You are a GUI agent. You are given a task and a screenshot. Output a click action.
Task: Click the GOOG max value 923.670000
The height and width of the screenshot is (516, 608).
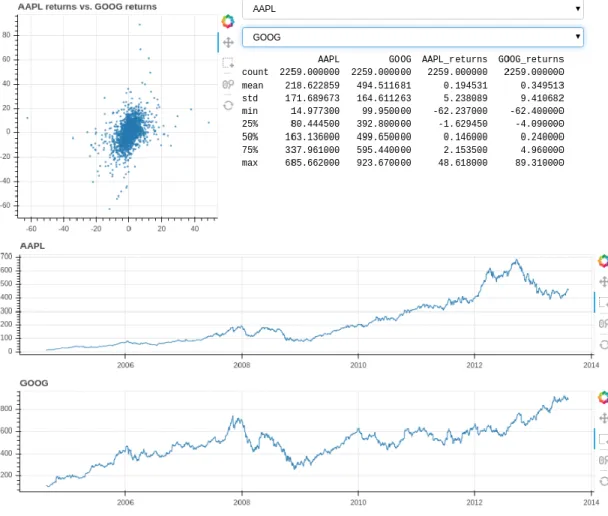coord(384,163)
